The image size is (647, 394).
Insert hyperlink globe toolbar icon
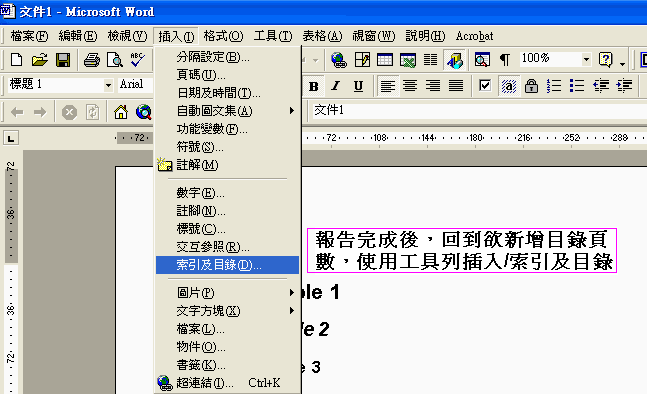tap(339, 60)
